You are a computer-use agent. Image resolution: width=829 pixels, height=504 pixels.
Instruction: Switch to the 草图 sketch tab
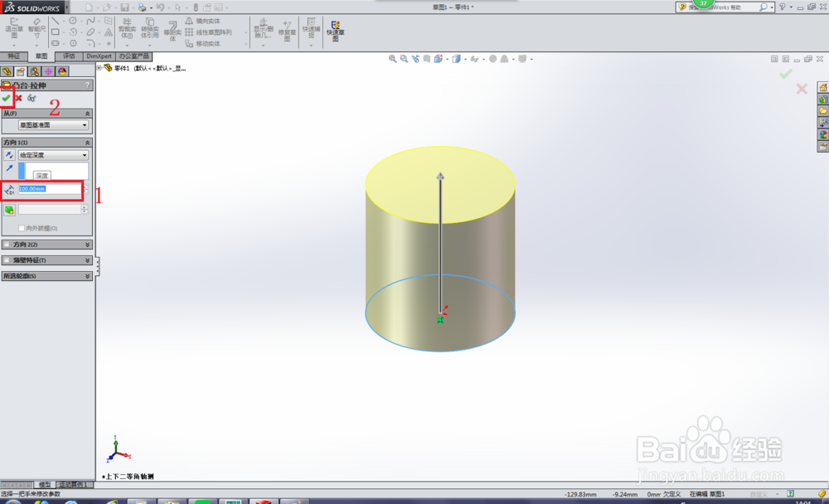[41, 56]
